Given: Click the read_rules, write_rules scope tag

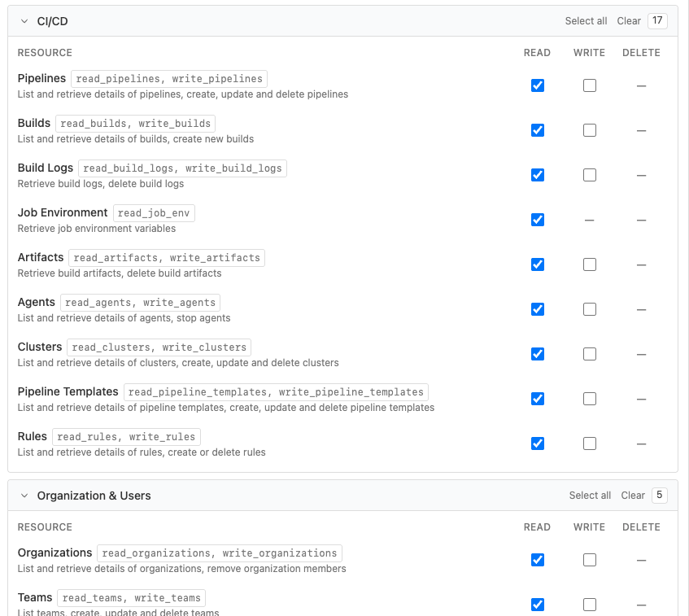Looking at the screenshot, I should [126, 437].
